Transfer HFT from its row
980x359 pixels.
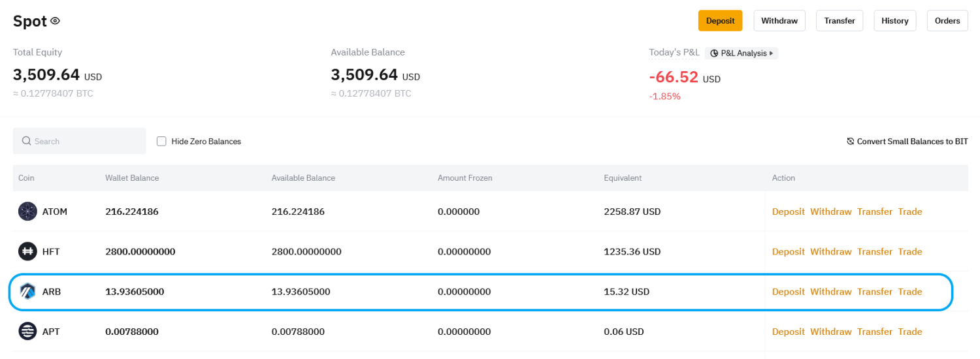[875, 251]
